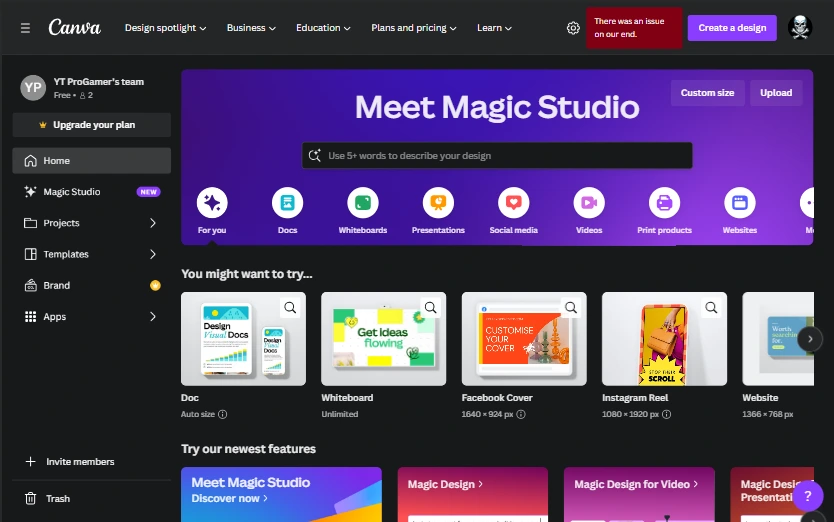Open the Facebook Cover thumbnail
The width and height of the screenshot is (834, 522).
(x=524, y=339)
